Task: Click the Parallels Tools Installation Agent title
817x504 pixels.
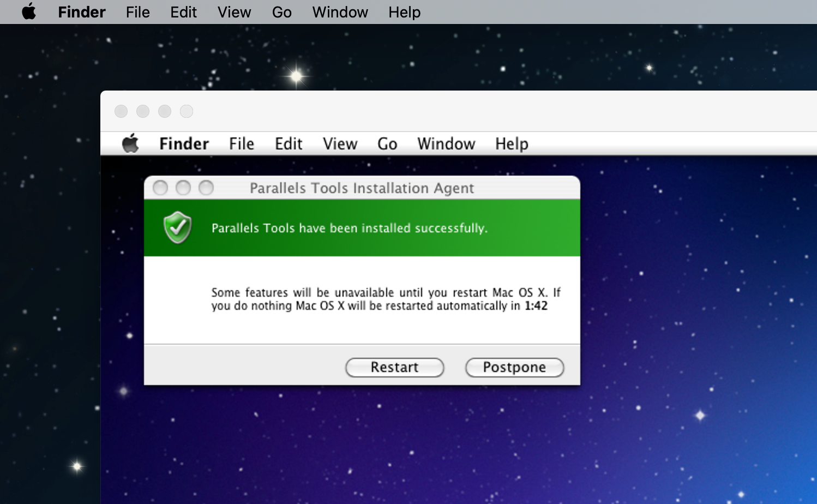Action: (x=362, y=188)
